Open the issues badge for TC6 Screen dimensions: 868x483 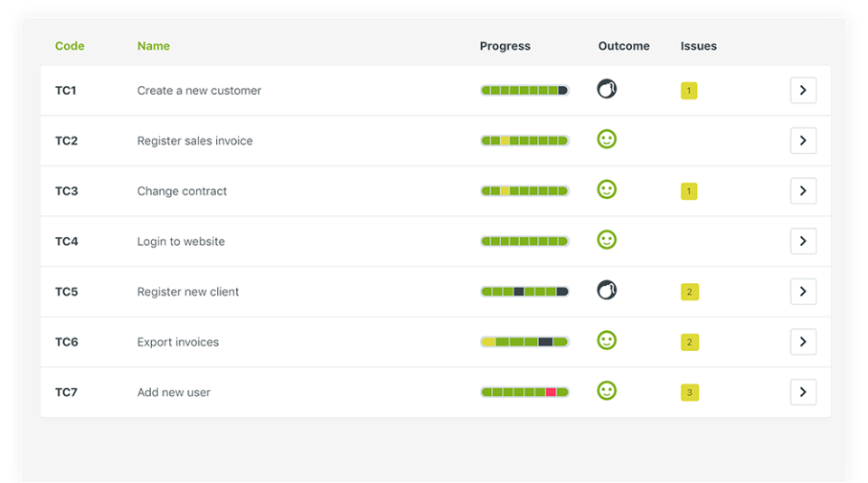(x=690, y=342)
